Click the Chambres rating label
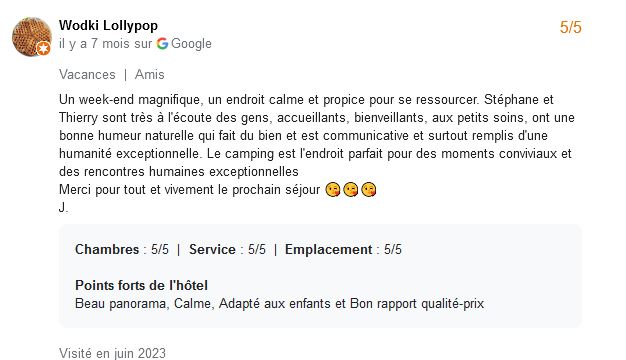This screenshot has width=626, height=360. coord(107,249)
